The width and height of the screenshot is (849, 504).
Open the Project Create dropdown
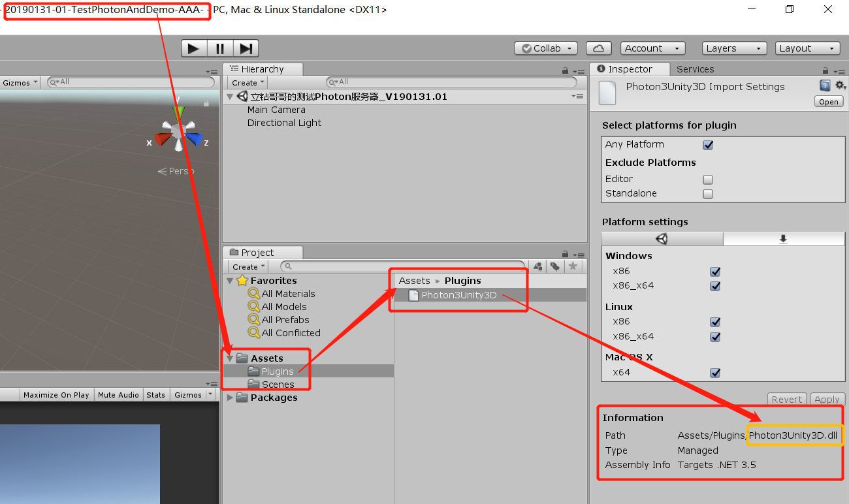pyautogui.click(x=248, y=266)
